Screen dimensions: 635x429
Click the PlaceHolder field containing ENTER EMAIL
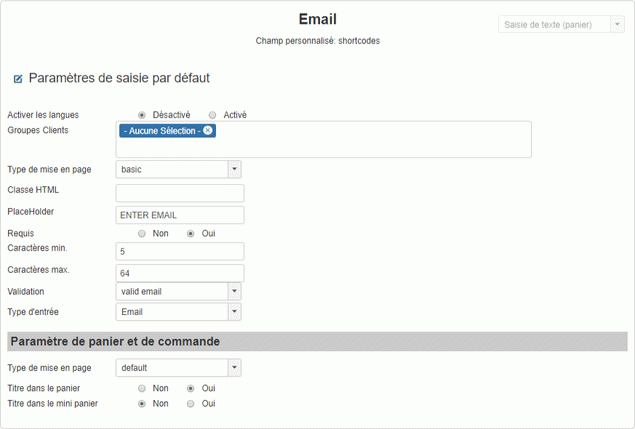tap(180, 215)
